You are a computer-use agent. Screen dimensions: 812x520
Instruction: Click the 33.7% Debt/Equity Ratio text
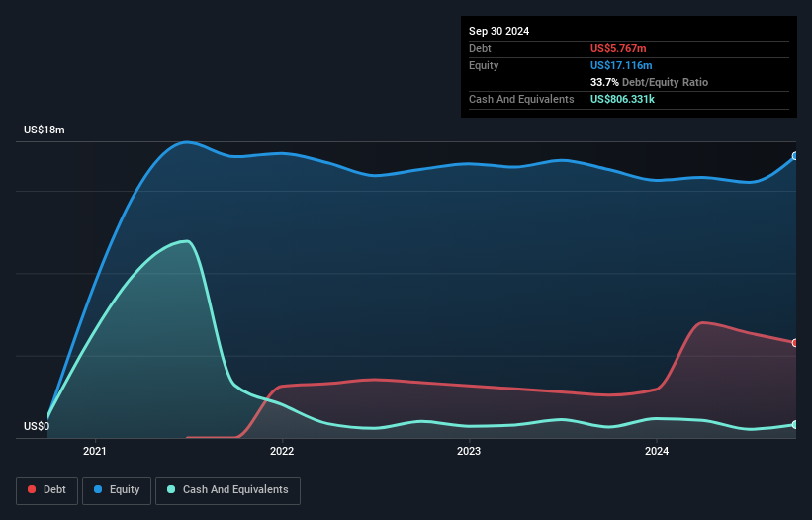tap(649, 82)
